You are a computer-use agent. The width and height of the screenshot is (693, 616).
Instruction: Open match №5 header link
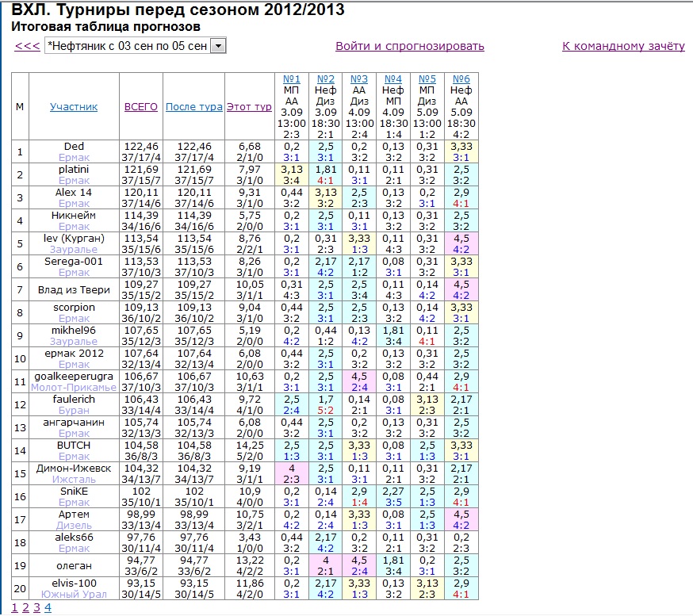coord(427,79)
